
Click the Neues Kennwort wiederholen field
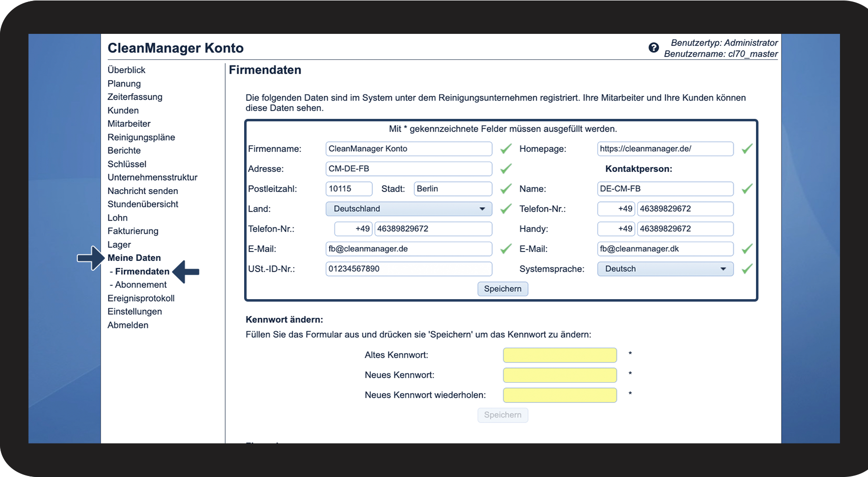(560, 395)
